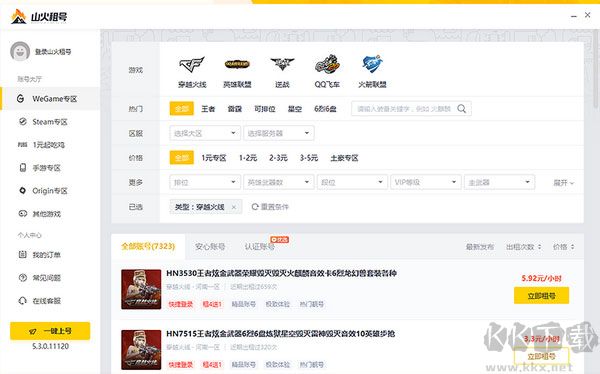
Task: Click the 重置条件 refresh icon
Action: pos(255,207)
